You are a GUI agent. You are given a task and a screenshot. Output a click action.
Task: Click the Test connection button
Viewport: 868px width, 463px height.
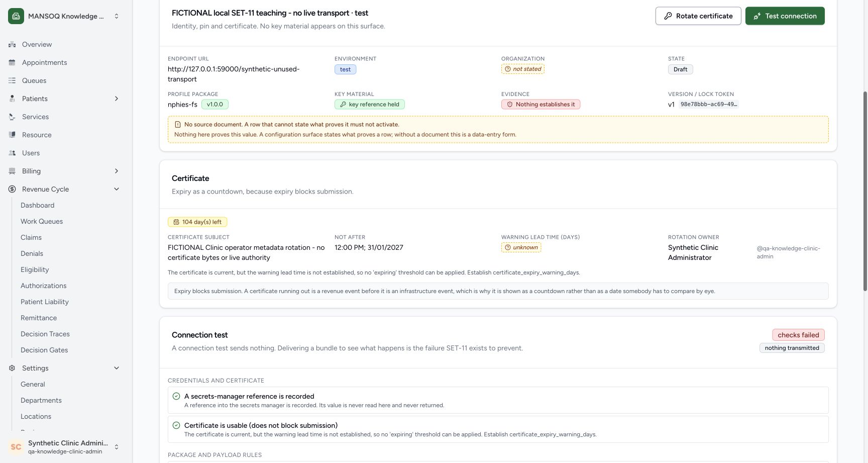pos(785,16)
